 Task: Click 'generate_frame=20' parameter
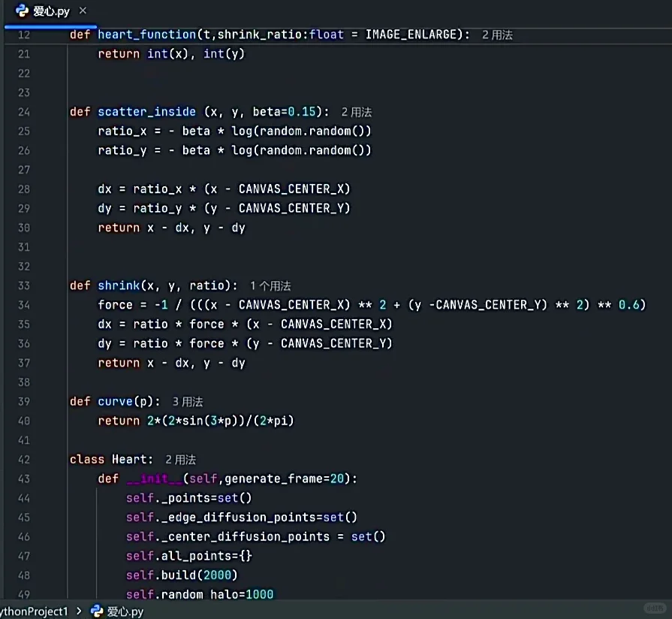click(284, 479)
